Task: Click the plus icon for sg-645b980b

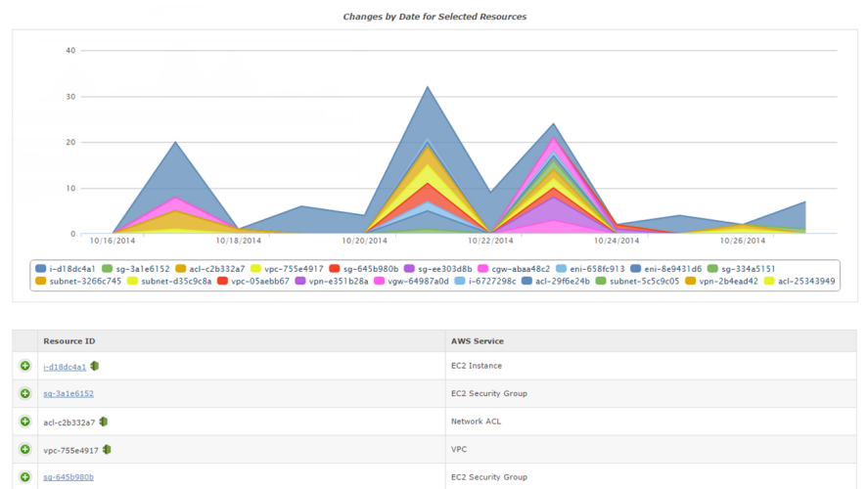Action: click(x=24, y=477)
